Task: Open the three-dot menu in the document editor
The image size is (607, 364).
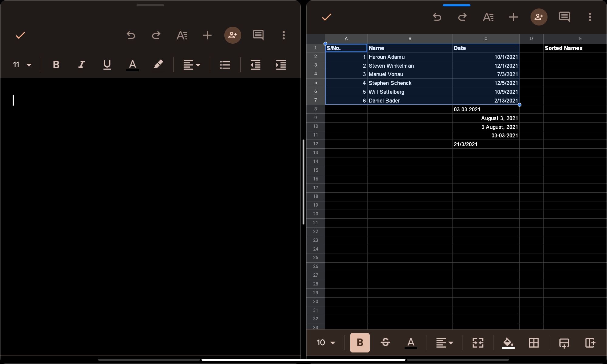Action: tap(283, 35)
